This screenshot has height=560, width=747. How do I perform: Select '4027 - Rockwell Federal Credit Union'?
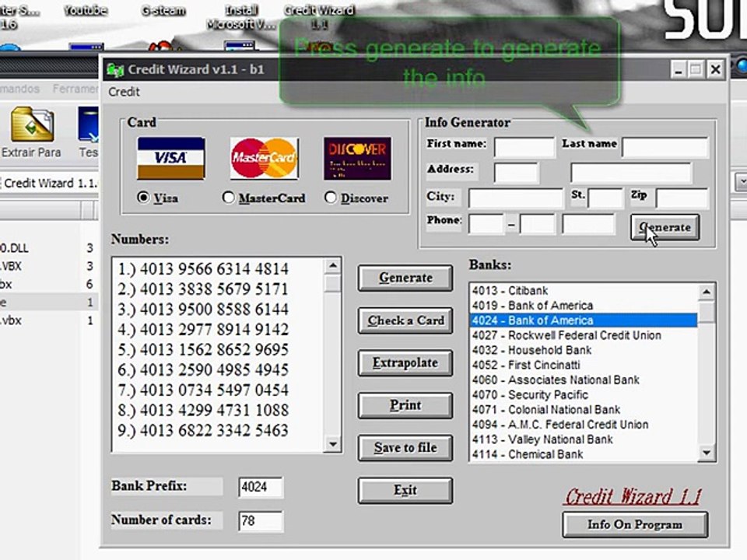pyautogui.click(x=583, y=335)
